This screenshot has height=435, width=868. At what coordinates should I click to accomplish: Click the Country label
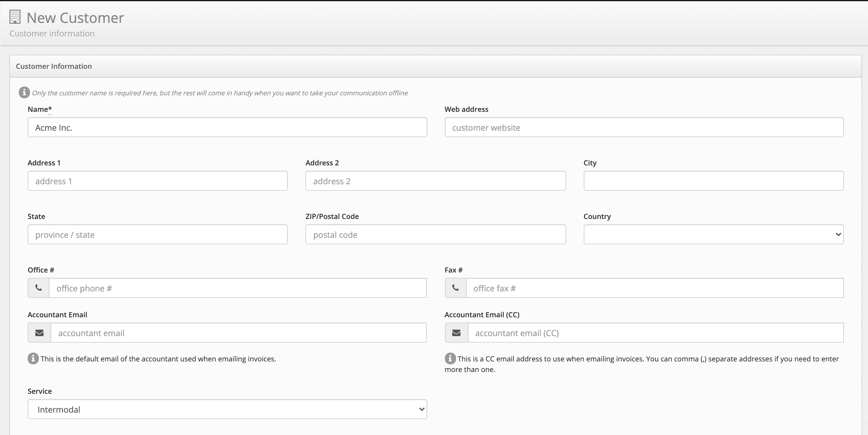(x=597, y=216)
